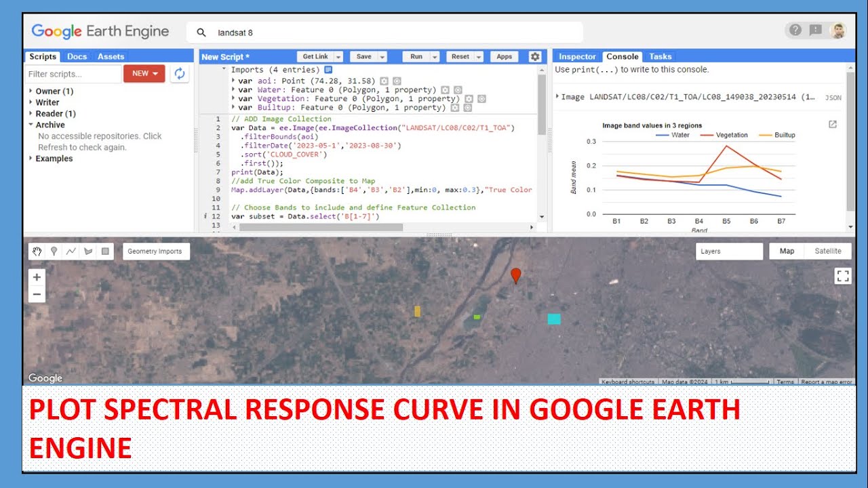This screenshot has width=868, height=488.
Task: View JSON of the printed image
Action: coord(833,98)
